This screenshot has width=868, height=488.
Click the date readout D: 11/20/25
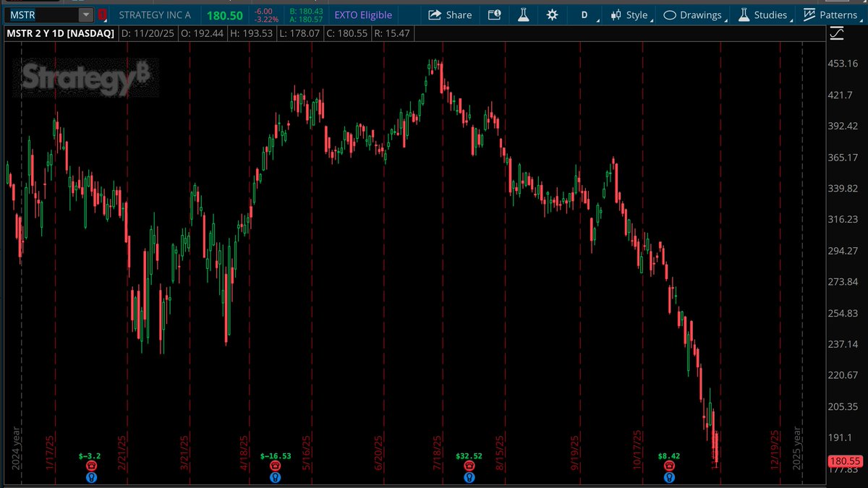coord(148,33)
